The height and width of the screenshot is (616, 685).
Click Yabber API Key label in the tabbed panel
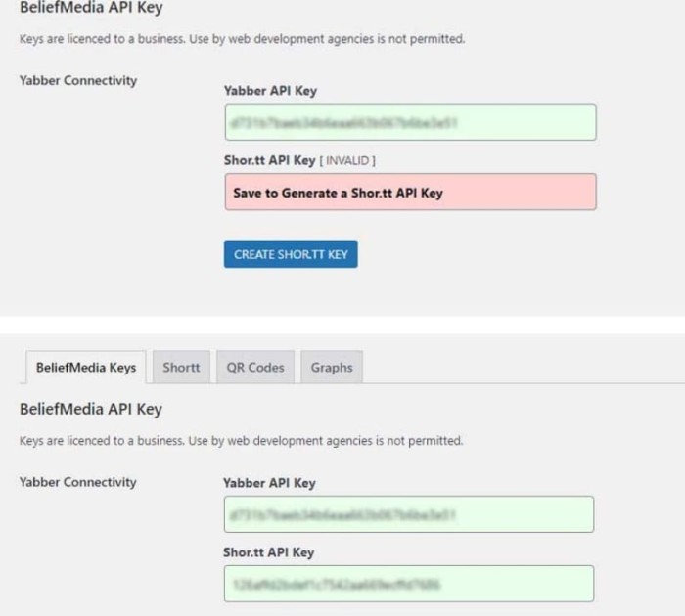269,483
